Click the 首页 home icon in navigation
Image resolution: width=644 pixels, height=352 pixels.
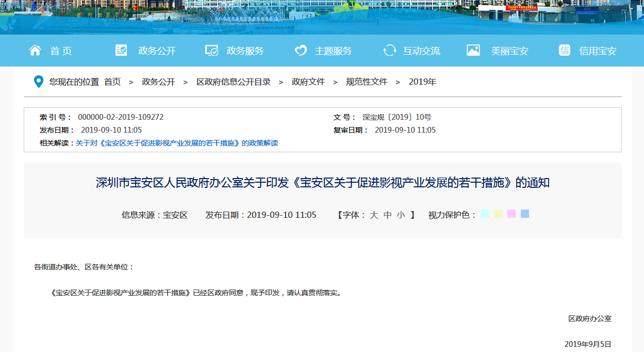(35, 50)
